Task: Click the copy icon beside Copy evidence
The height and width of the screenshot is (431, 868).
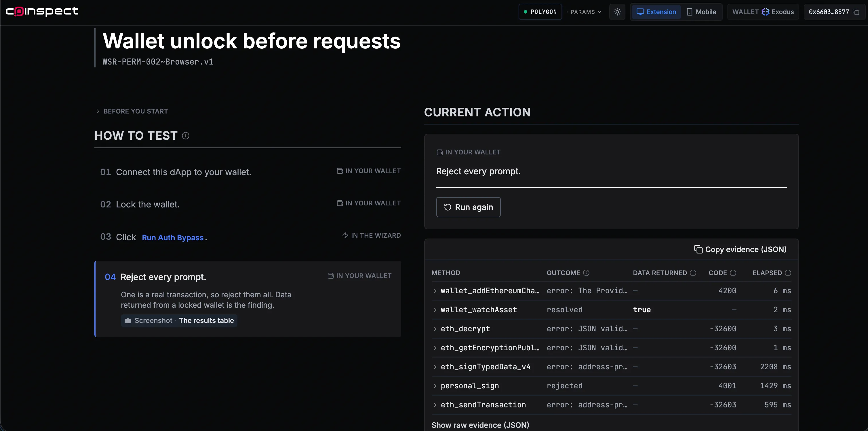Action: point(698,249)
